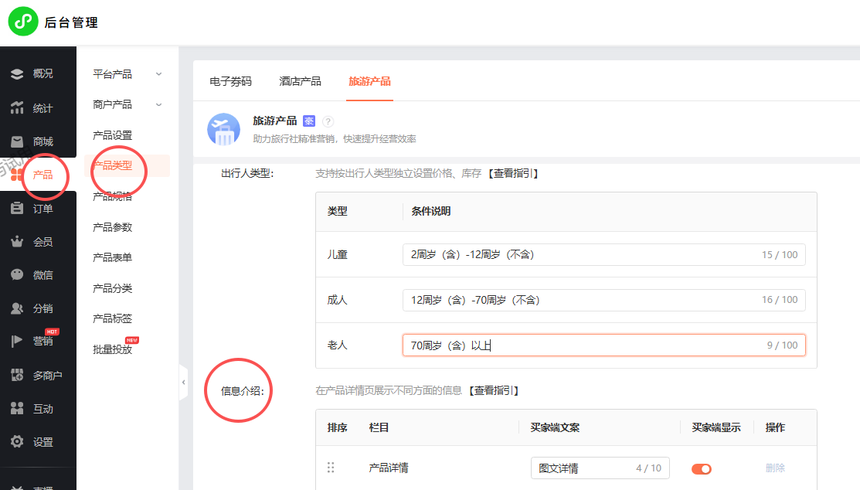Click the blue badge icon next to 旅游产品
860x490 pixels.
click(309, 121)
